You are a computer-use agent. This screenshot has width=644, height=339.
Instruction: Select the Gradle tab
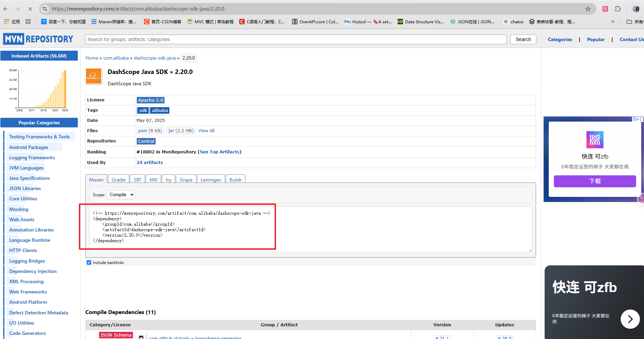point(119,179)
